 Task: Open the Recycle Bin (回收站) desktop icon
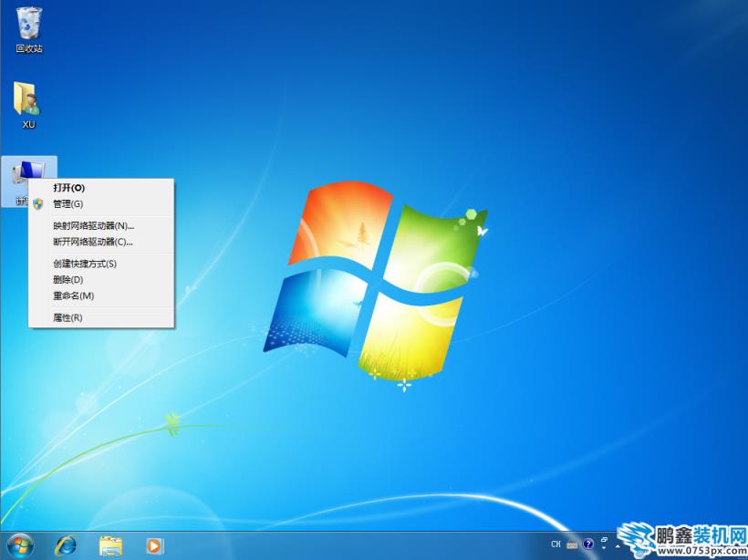click(x=29, y=29)
